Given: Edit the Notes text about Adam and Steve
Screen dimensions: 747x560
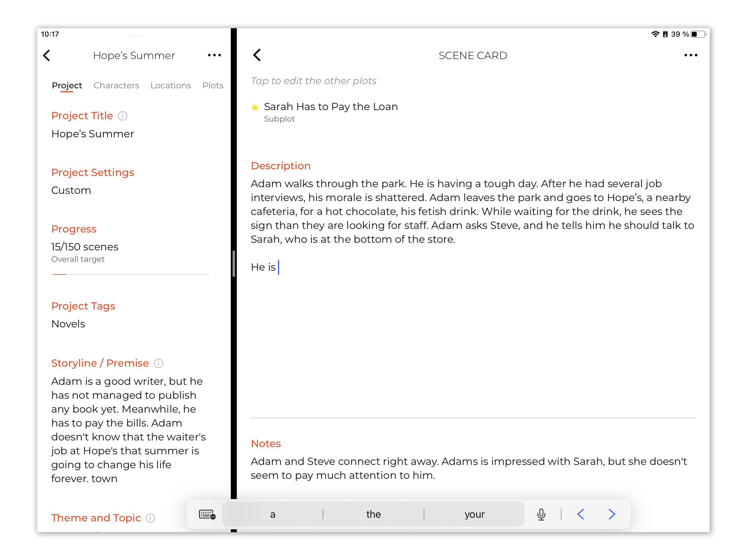Looking at the screenshot, I should pyautogui.click(x=469, y=468).
